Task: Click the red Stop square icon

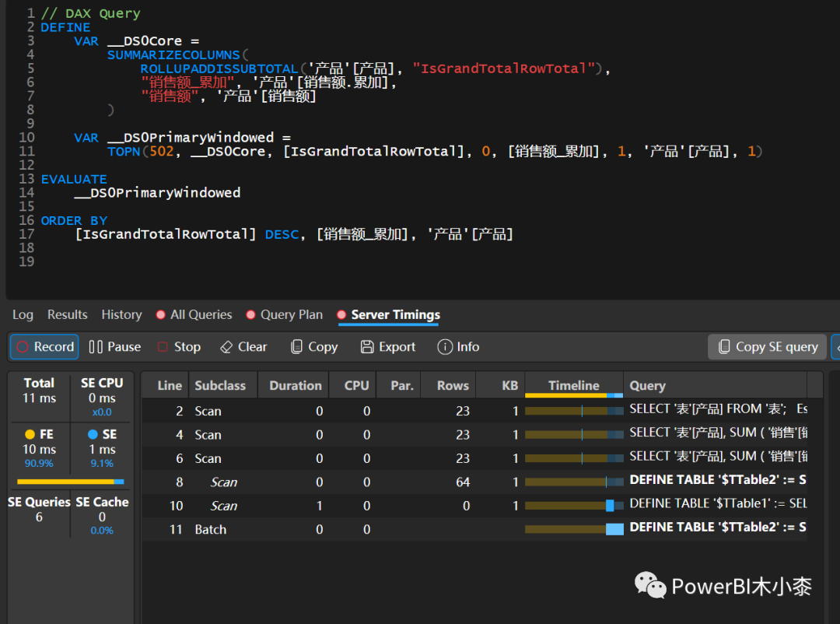Action: tap(163, 347)
